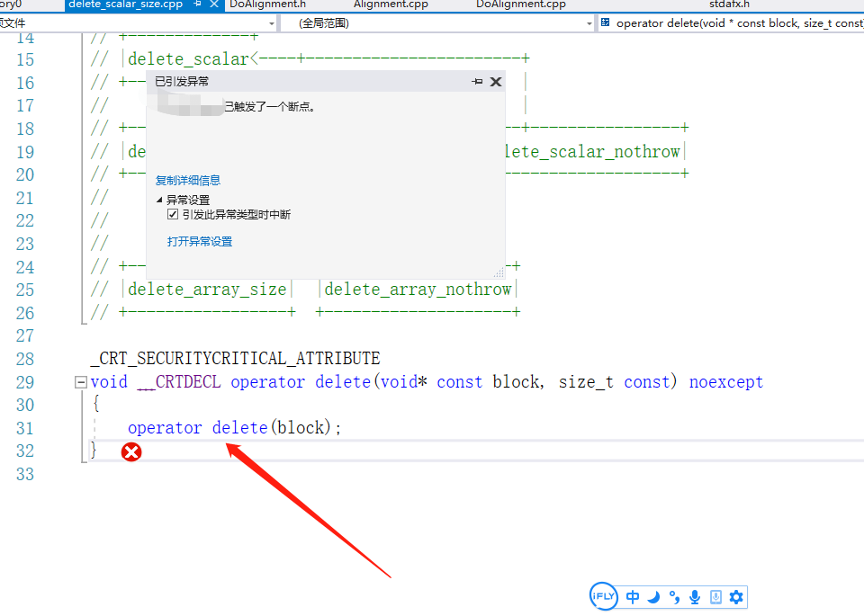Image resolution: width=864 pixels, height=616 pixels.
Task: Click the mobile voice input icon
Action: click(715, 596)
